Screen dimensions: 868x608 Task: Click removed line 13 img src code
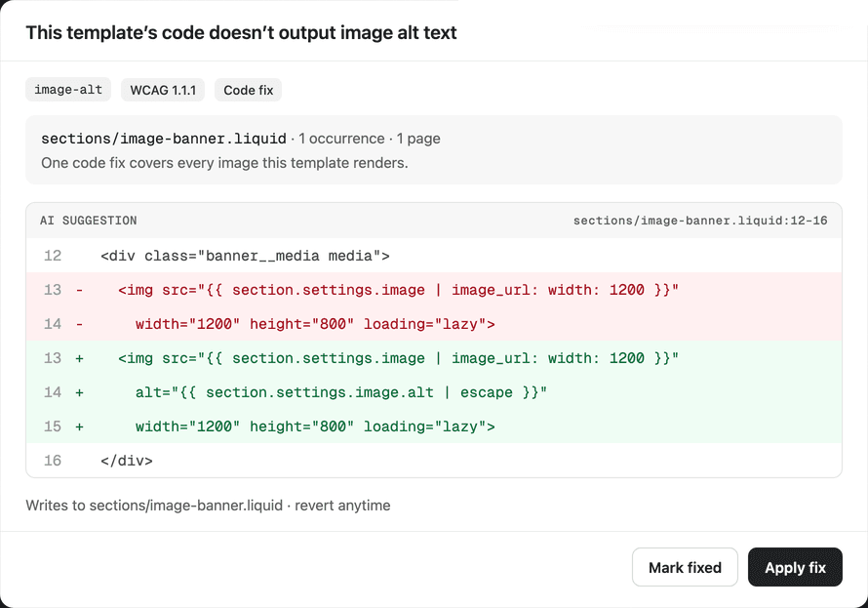click(398, 290)
